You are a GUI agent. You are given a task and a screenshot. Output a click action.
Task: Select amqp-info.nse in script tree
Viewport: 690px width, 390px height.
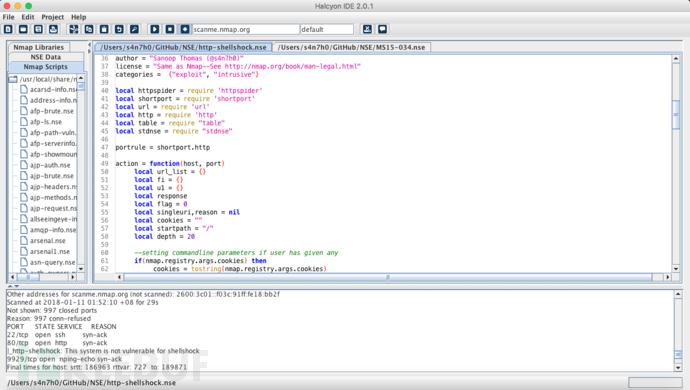(x=48, y=230)
